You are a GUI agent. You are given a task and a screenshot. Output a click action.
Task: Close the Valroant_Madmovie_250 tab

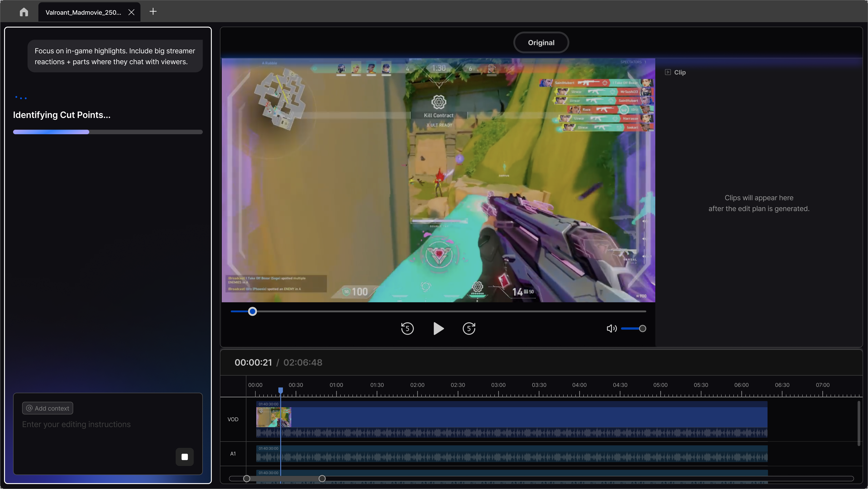point(131,12)
